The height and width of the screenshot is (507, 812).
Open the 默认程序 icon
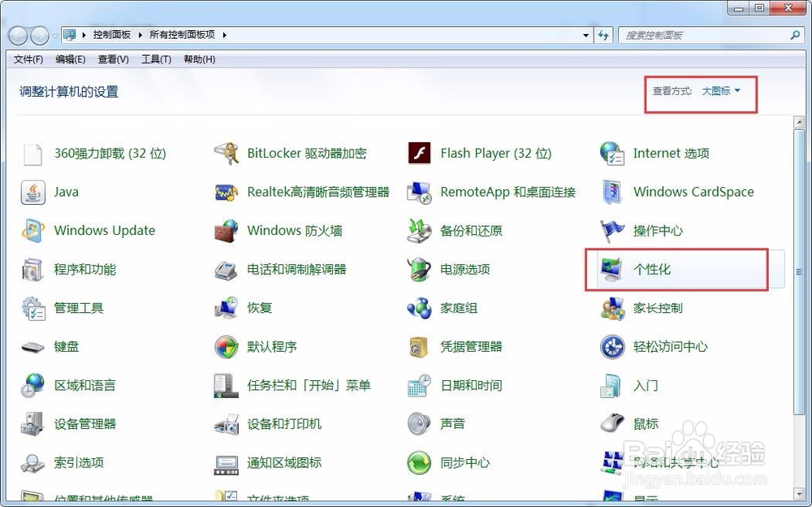click(x=227, y=347)
